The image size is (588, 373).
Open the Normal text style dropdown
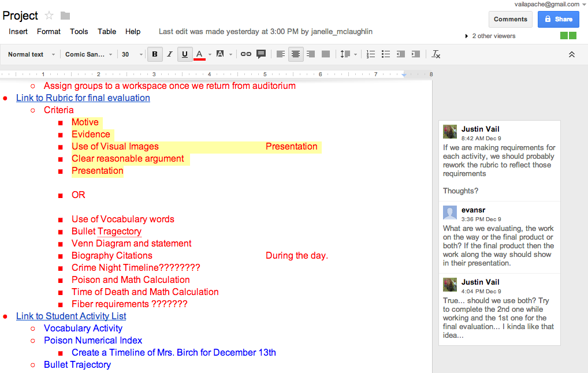click(x=32, y=54)
